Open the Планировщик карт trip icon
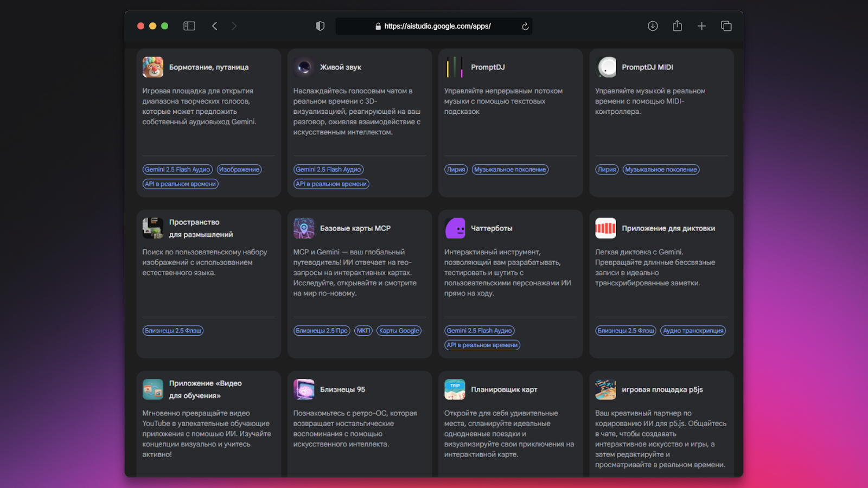Screen dimensions: 868x488 coord(455,389)
